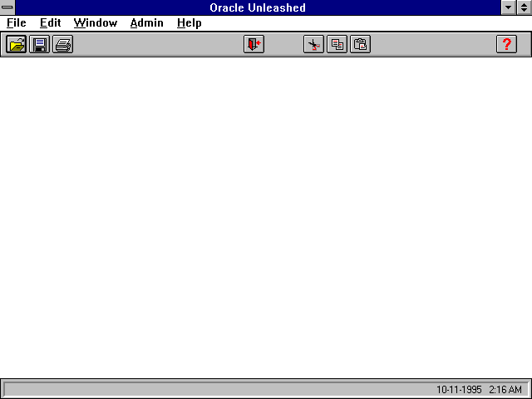Screen dimensions: 532x399
Task: Click the Open folder toolbar icon
Action: coord(17,45)
